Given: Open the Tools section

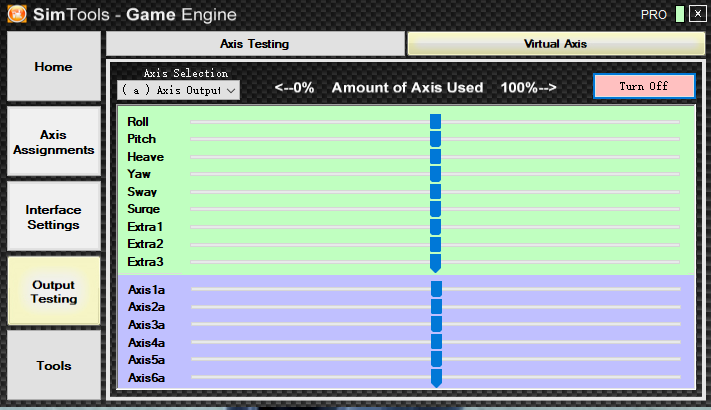Looking at the screenshot, I should click(54, 366).
